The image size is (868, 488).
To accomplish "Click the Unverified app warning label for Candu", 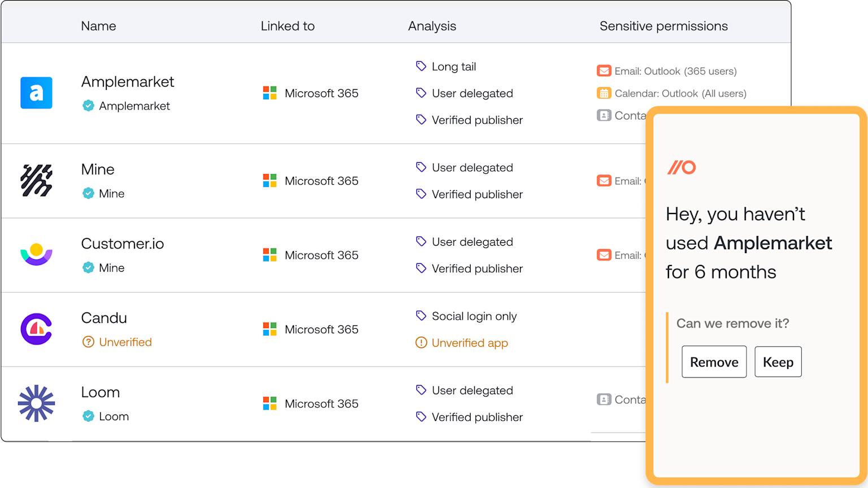I will (x=469, y=343).
